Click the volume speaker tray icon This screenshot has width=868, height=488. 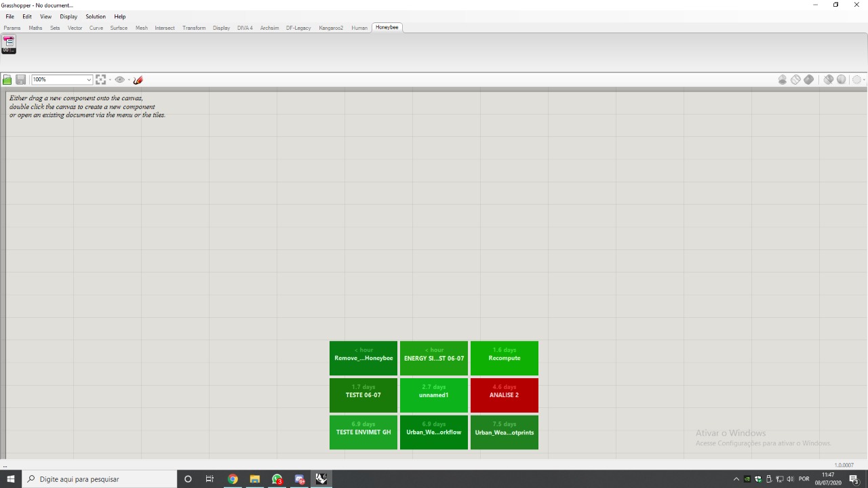pyautogui.click(x=791, y=479)
